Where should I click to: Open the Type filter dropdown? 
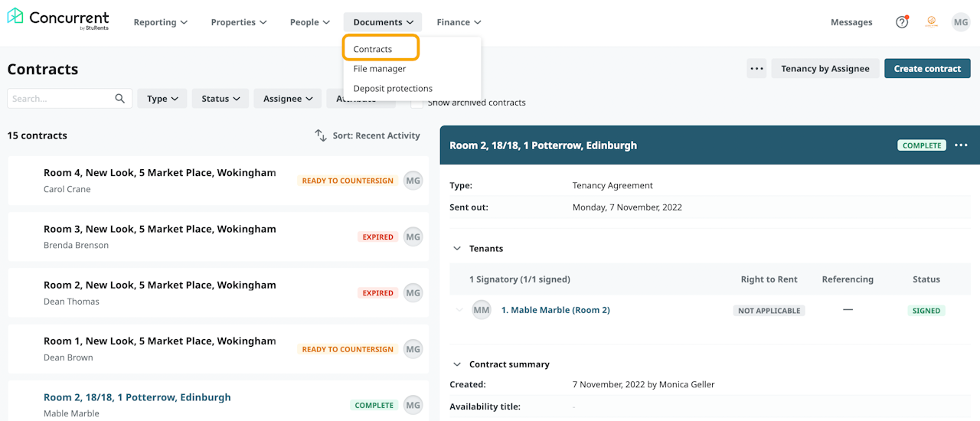162,99
